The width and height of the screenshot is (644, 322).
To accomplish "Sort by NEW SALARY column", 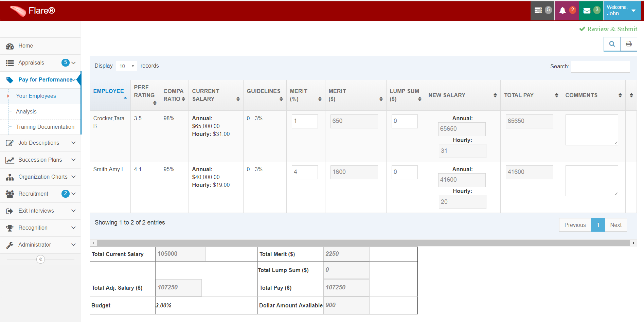I will pyautogui.click(x=463, y=95).
